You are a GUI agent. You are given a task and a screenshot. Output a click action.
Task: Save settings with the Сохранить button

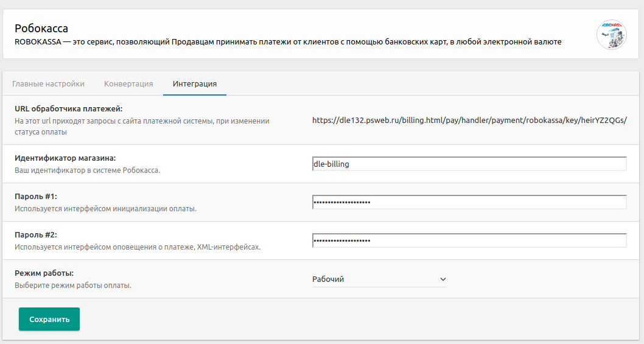[49, 319]
